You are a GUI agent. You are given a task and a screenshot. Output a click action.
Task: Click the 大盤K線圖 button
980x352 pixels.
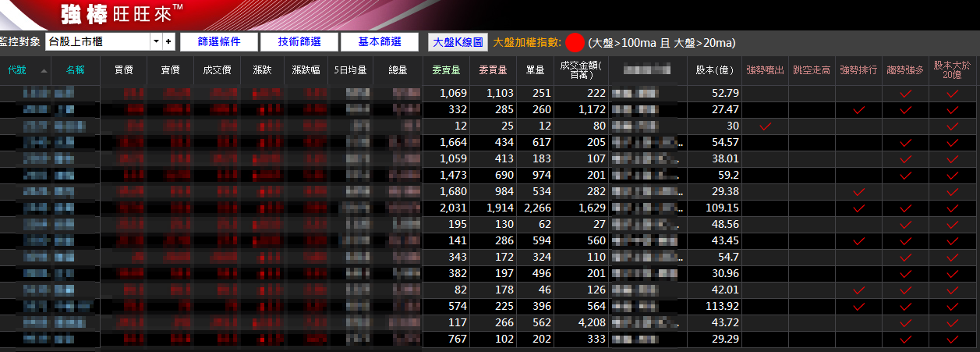[458, 42]
